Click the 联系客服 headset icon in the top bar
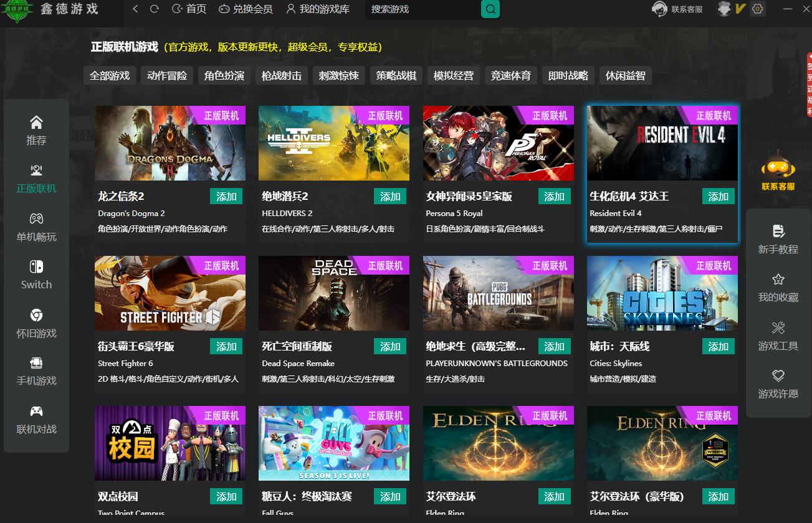The height and width of the screenshot is (523, 812). 659,9
